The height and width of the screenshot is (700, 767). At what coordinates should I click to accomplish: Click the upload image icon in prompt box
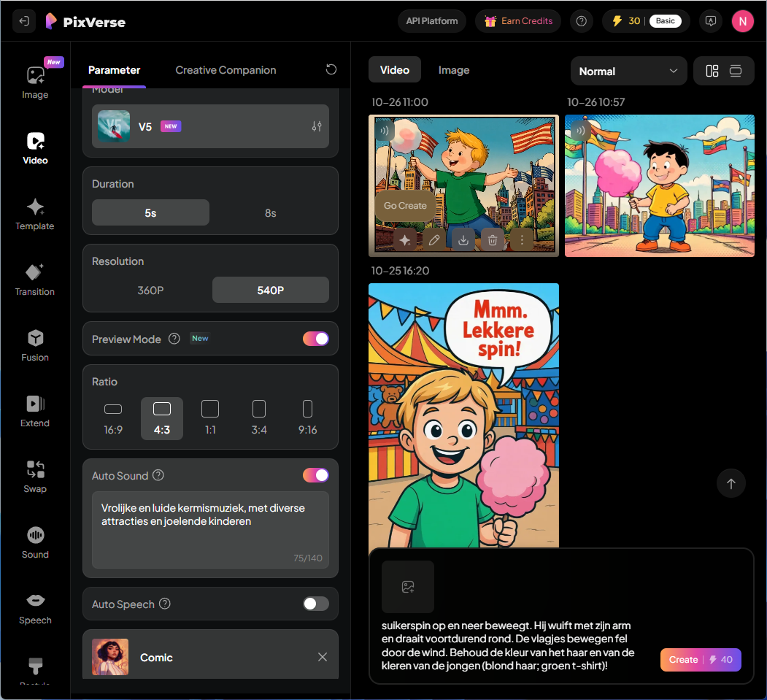pos(408,587)
